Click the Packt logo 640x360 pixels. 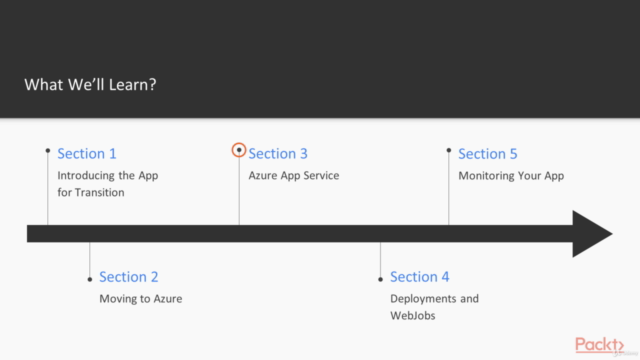coord(600,345)
